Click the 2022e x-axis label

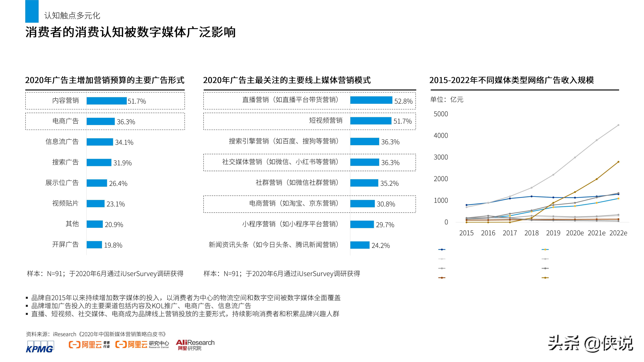click(619, 233)
